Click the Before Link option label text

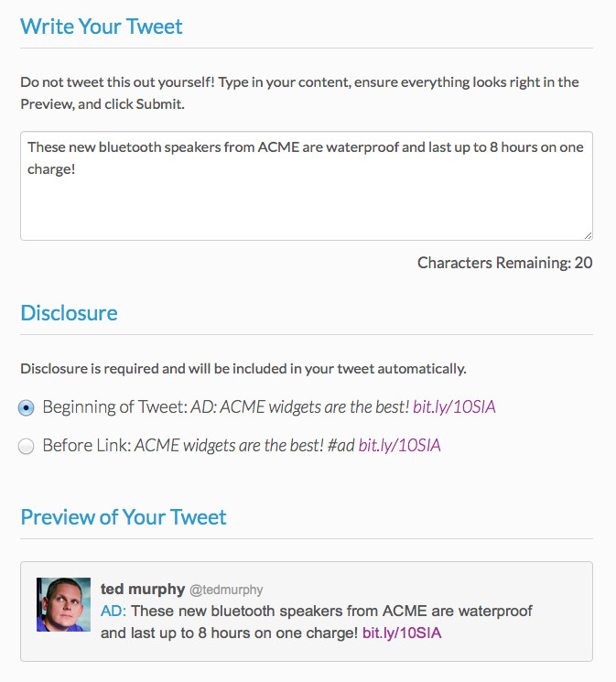87,446
